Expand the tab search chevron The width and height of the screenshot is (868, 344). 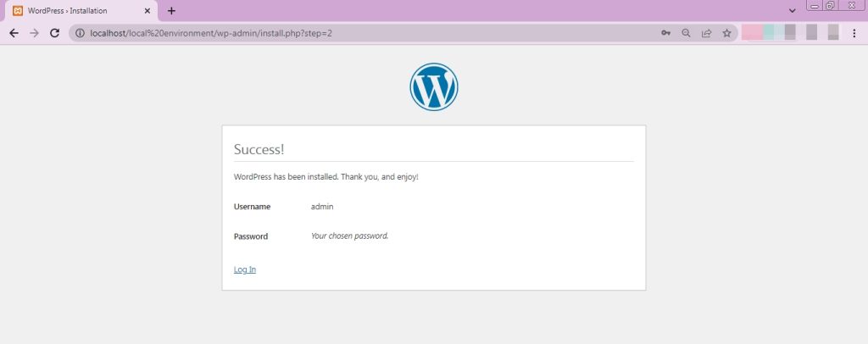(793, 10)
